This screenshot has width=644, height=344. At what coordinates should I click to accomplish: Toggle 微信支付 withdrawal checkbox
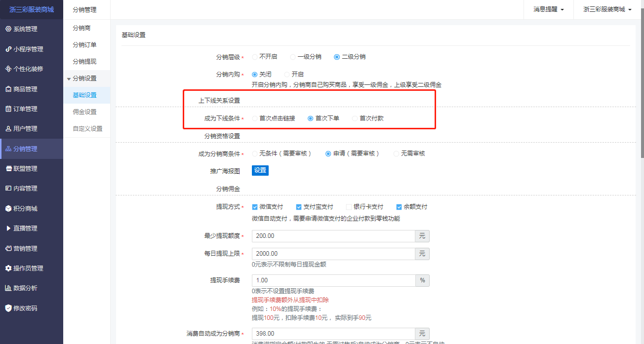[255, 207]
